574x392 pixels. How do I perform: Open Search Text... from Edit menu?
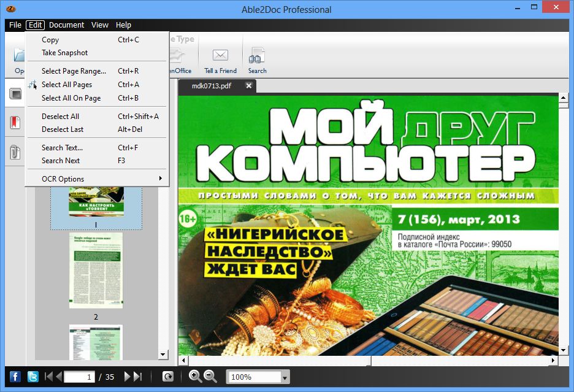coord(97,148)
